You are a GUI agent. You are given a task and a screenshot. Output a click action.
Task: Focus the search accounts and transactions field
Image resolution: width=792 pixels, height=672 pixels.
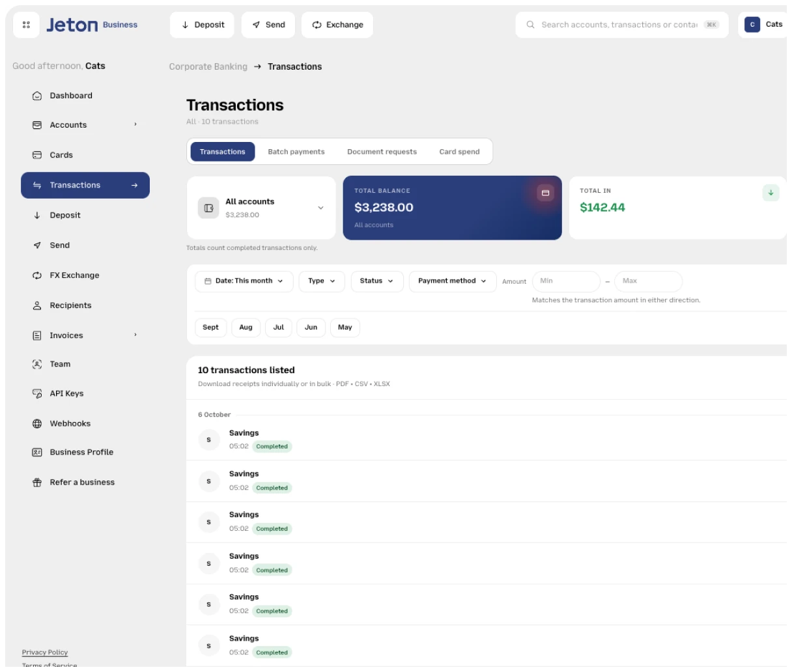click(622, 25)
